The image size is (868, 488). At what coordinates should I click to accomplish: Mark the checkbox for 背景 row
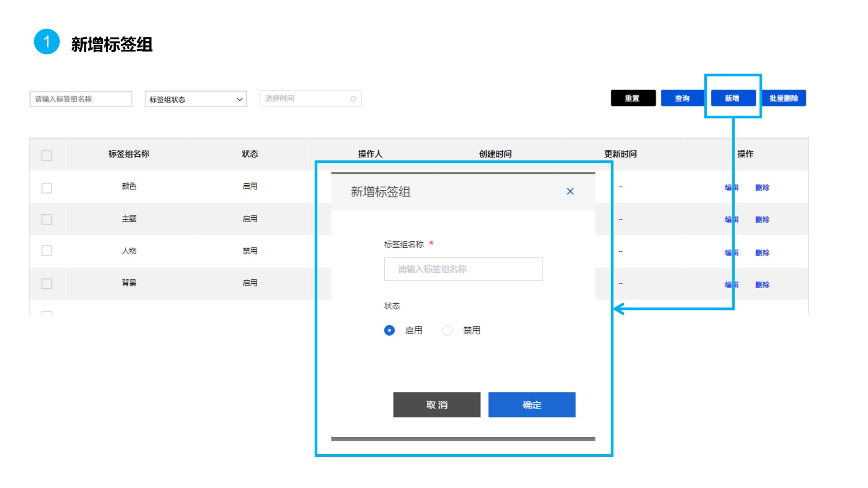tap(47, 284)
